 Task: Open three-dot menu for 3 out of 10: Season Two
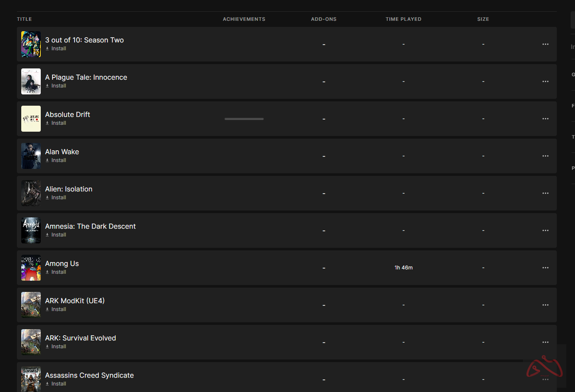click(545, 44)
